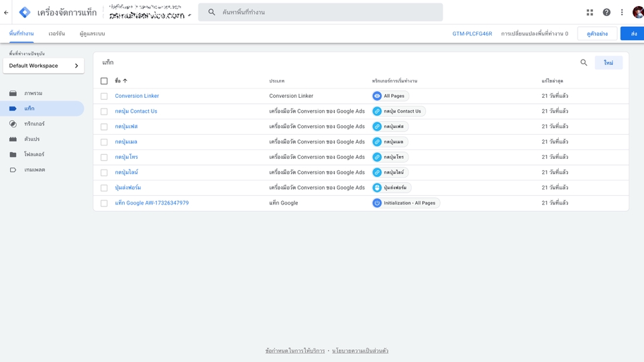Click the sort arrow beside ชื่อ column
Image resolution: width=644 pixels, height=362 pixels.
point(125,81)
